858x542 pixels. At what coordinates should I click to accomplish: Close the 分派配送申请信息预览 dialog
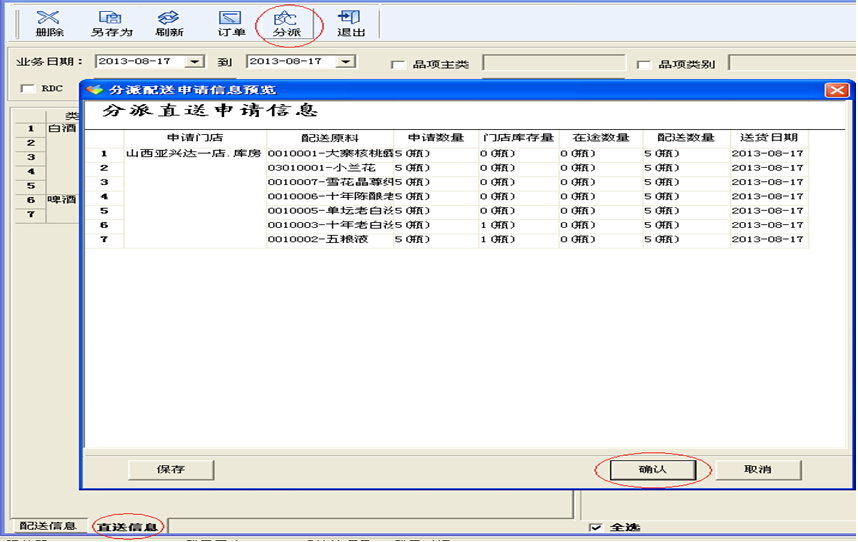(x=836, y=90)
